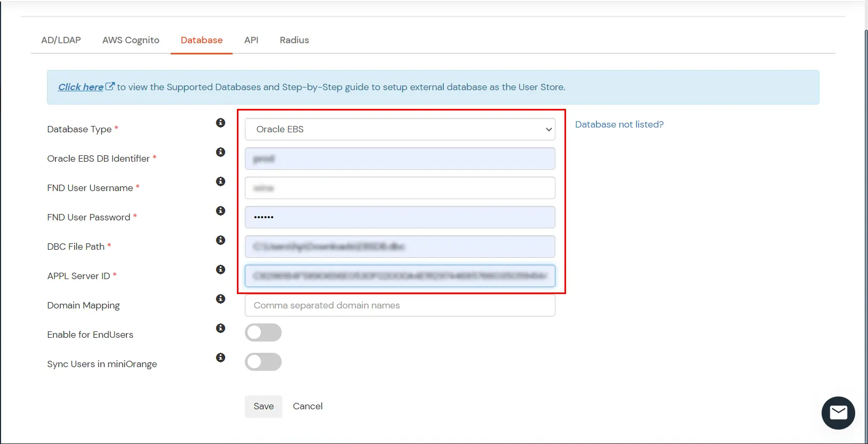868x444 pixels.
Task: Click the Sync Users in miniOrange label
Action: (102, 364)
